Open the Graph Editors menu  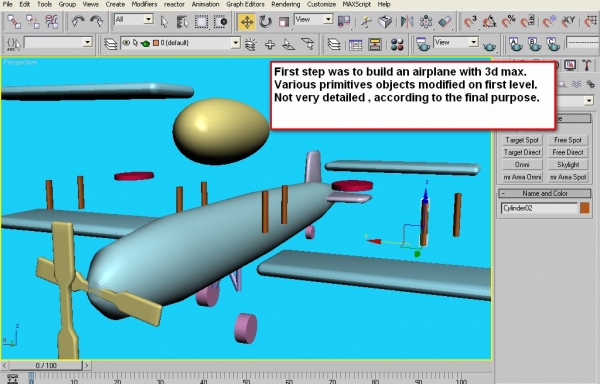245,4
